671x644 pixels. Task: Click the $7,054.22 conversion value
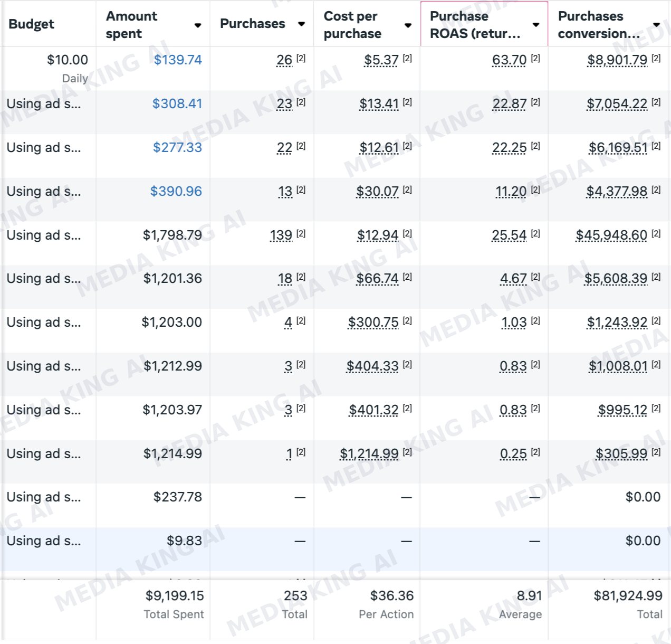617,104
